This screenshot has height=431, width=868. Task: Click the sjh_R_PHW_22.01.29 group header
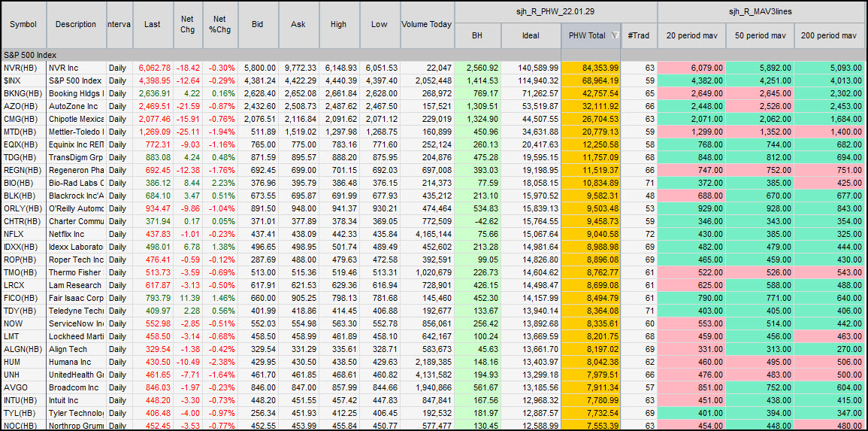[556, 11]
